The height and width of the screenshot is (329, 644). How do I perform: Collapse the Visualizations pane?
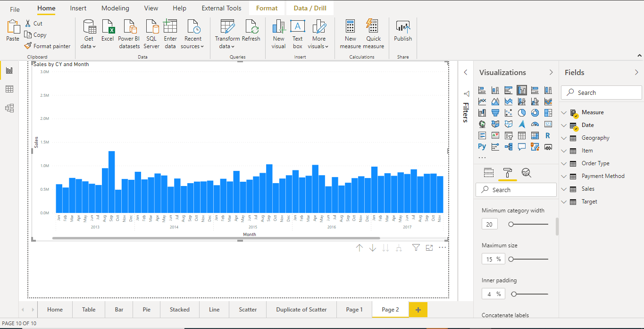pos(551,72)
